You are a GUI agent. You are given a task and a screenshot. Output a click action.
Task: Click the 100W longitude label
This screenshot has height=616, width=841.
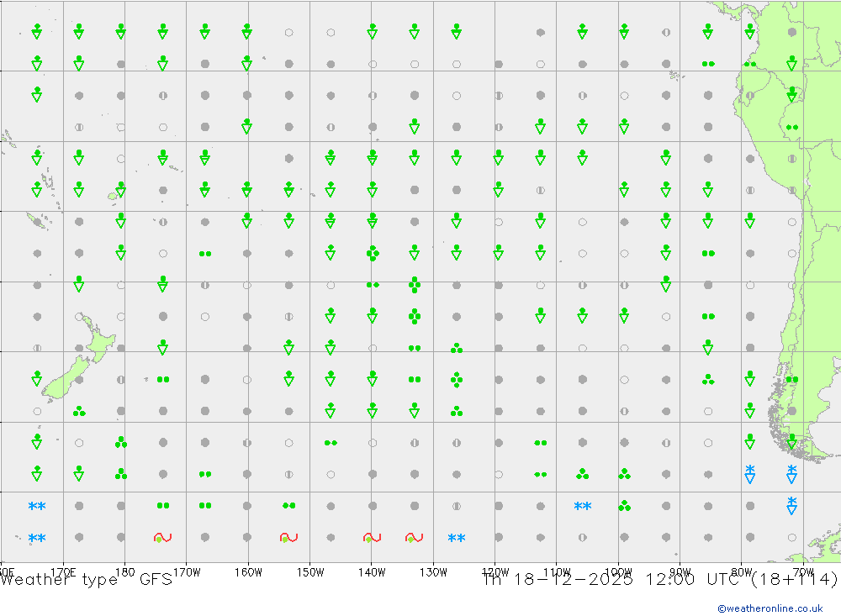618,572
